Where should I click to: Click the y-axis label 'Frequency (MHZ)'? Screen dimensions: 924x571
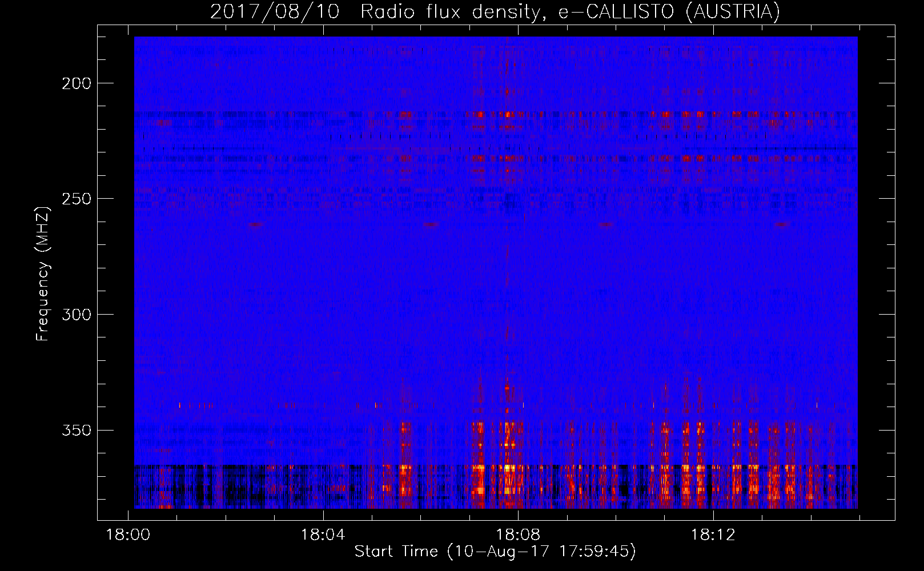click(x=43, y=274)
